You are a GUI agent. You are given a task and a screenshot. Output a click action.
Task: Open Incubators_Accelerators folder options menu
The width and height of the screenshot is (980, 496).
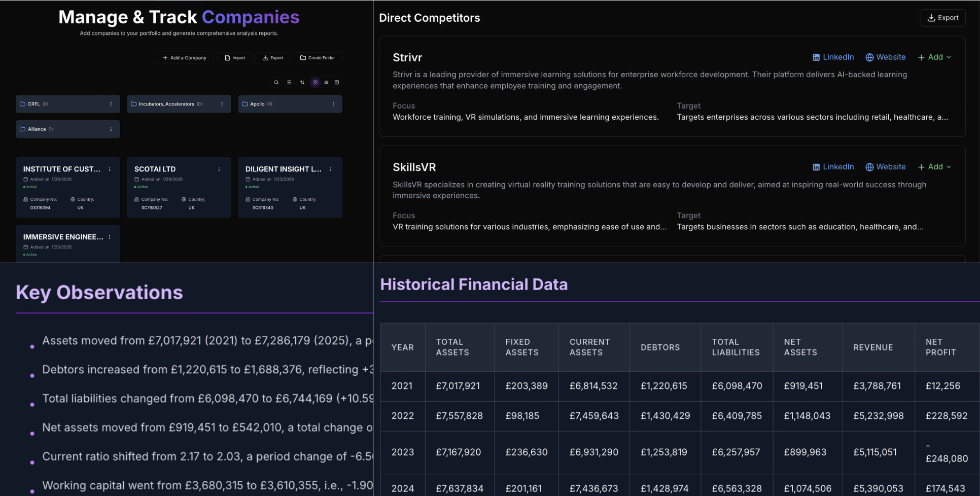[x=222, y=104]
